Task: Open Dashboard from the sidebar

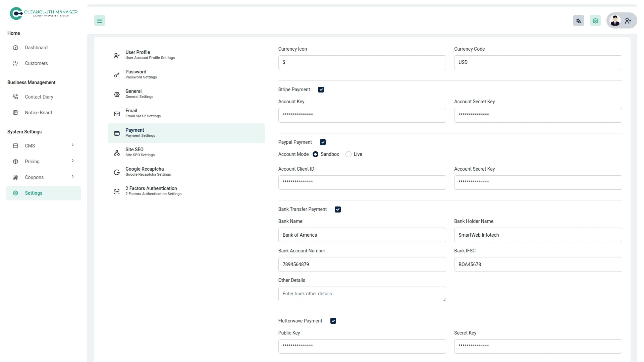Action: [x=36, y=48]
